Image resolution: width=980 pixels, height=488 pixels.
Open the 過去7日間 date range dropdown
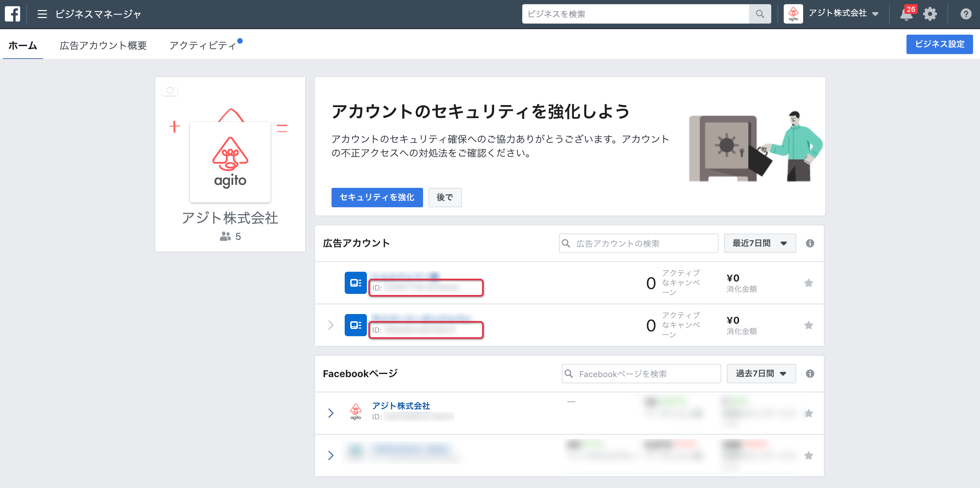point(761,374)
